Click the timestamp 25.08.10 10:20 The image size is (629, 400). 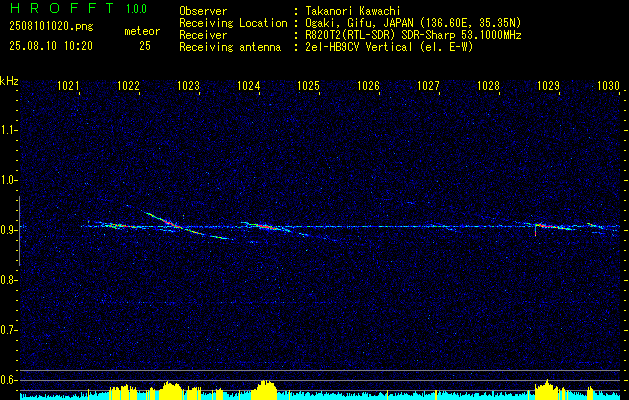click(x=51, y=46)
